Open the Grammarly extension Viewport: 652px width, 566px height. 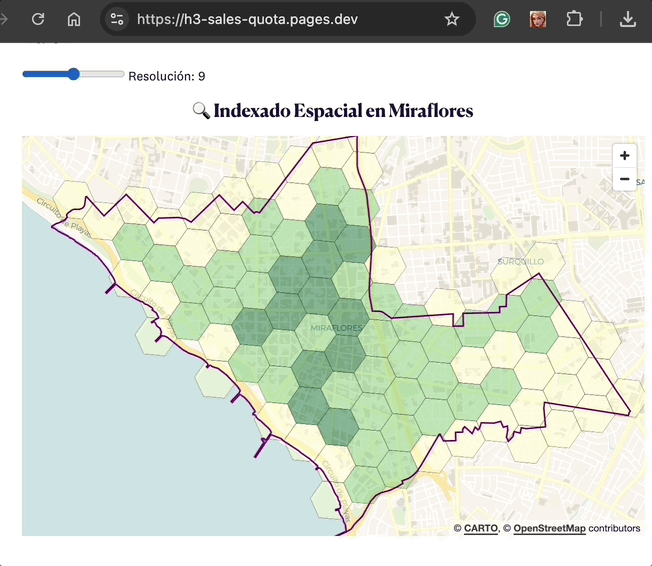pyautogui.click(x=502, y=19)
